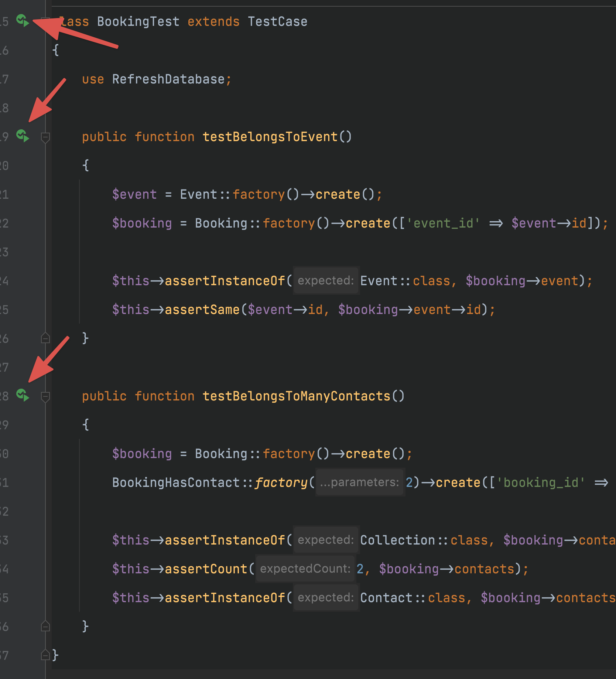Click the assertSame method call
The image size is (616, 679).
[x=202, y=310]
